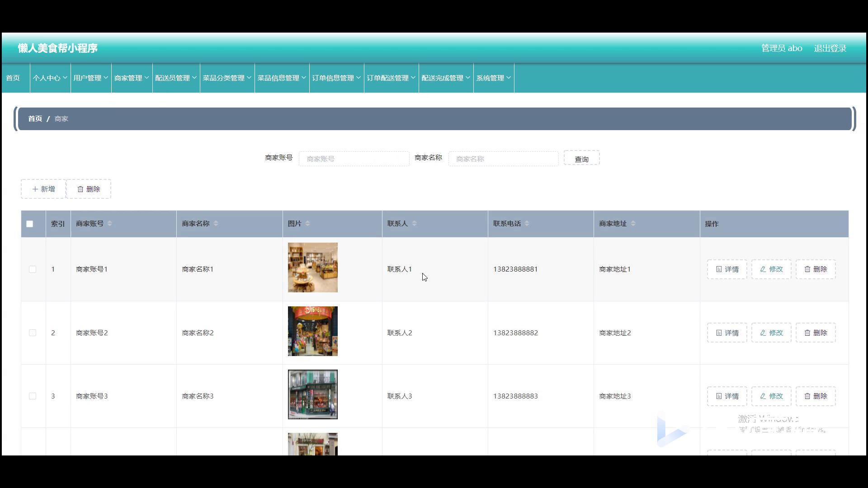Open merchant 2 storefront thumbnail image
868x488 pixels.
(312, 331)
